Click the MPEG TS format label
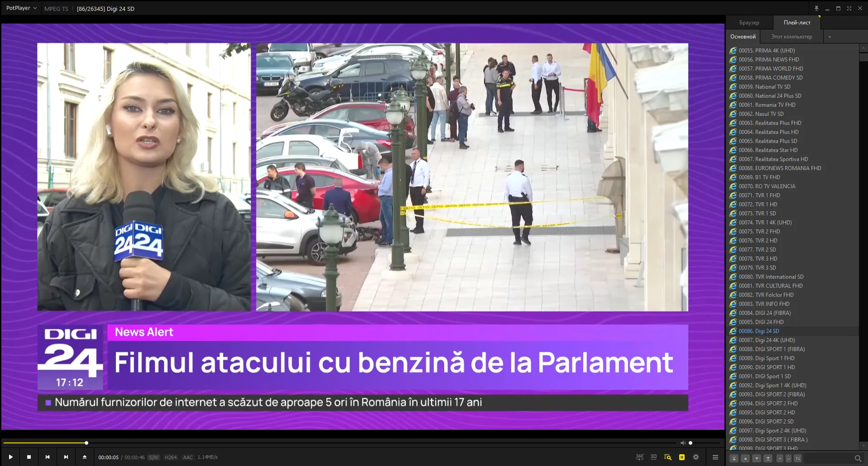Screen dimensions: 868x466 [56, 9]
